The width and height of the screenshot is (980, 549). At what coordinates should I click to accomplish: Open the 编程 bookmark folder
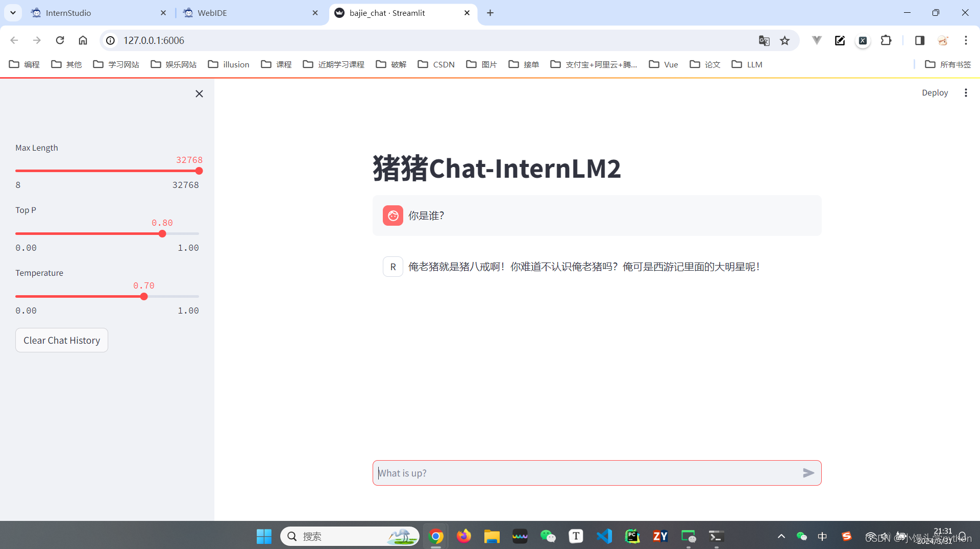coord(24,64)
